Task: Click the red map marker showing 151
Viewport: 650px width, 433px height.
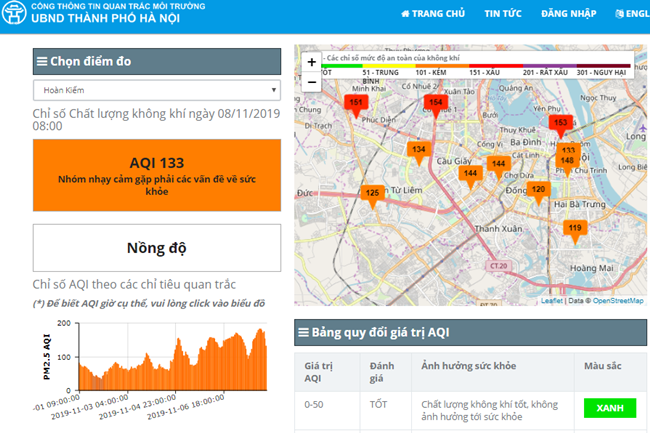Action: click(356, 104)
